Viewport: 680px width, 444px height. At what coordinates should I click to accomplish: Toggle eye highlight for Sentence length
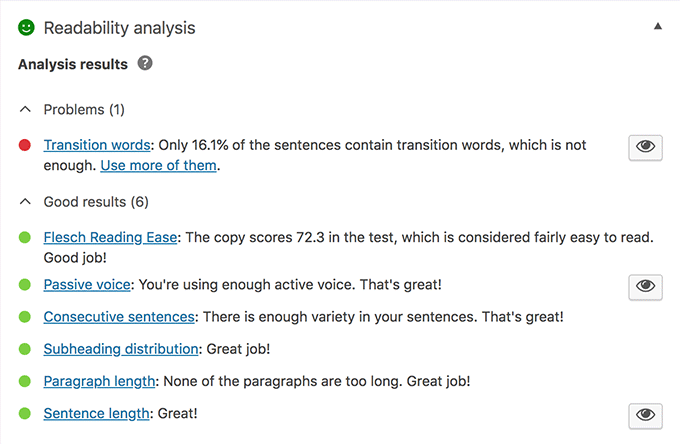click(645, 414)
